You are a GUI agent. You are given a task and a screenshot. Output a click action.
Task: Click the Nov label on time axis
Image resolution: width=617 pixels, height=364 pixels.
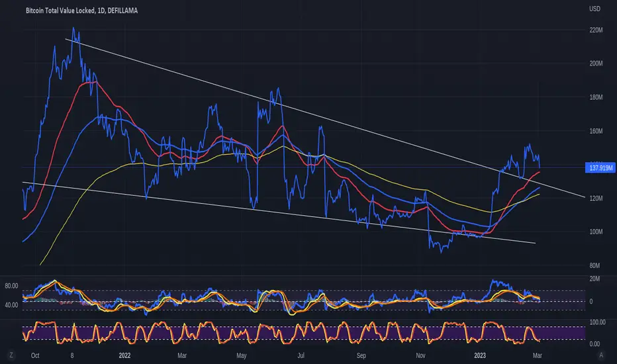coord(420,355)
